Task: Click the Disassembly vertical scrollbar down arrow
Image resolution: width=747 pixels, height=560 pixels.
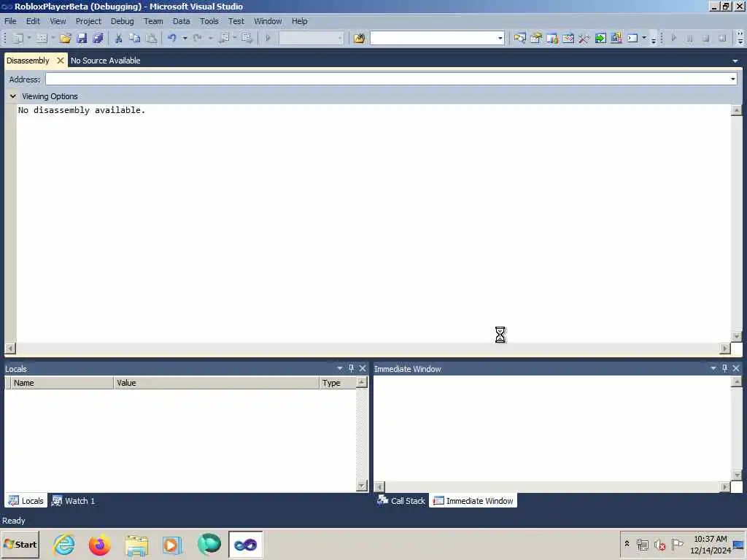Action: [737, 337]
